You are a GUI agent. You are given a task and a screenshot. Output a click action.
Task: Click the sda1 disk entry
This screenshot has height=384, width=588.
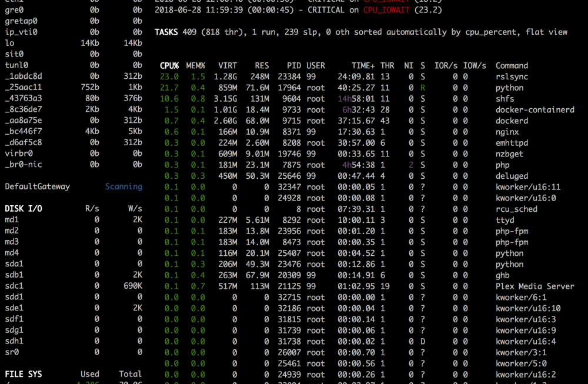click(14, 264)
